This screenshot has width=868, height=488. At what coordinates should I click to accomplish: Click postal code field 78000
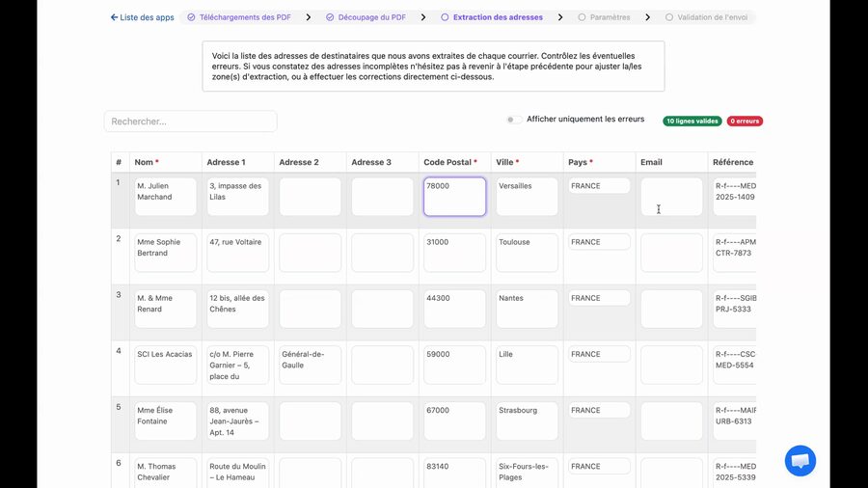454,197
